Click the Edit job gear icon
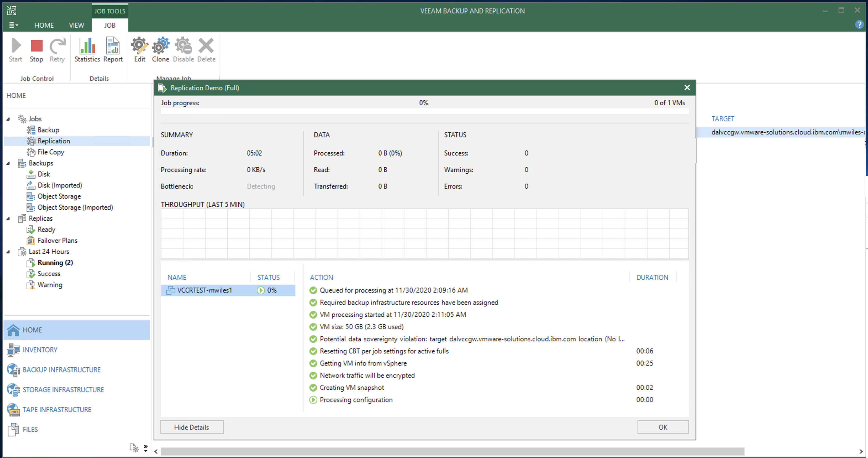The height and width of the screenshot is (458, 868). click(x=140, y=46)
